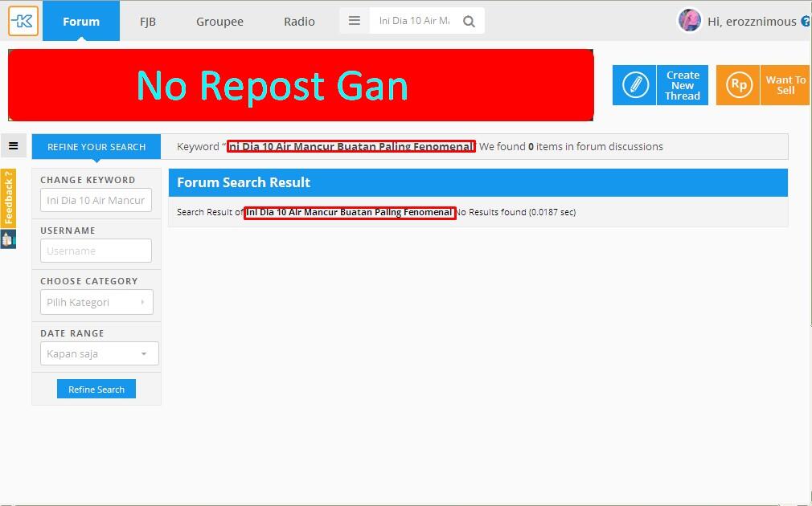Click the No Repost Gan banner
This screenshot has width=812, height=506.
tap(301, 85)
